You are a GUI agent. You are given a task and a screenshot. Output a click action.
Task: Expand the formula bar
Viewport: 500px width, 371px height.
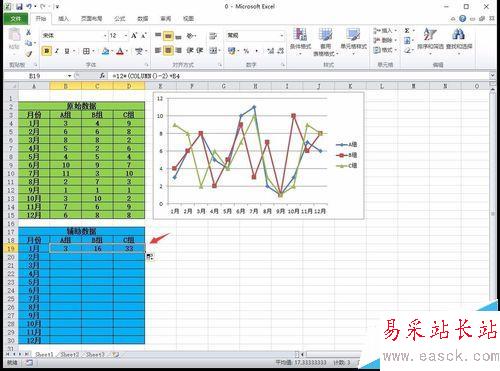click(x=492, y=76)
